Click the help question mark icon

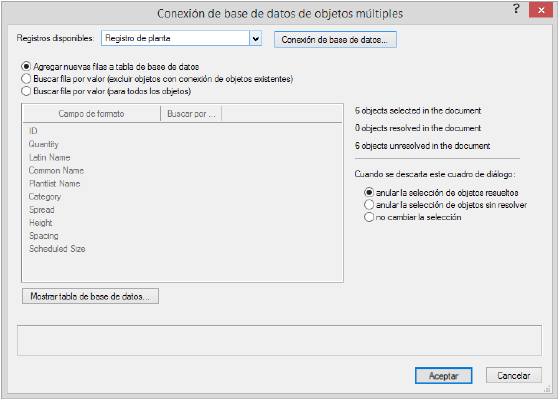point(516,9)
